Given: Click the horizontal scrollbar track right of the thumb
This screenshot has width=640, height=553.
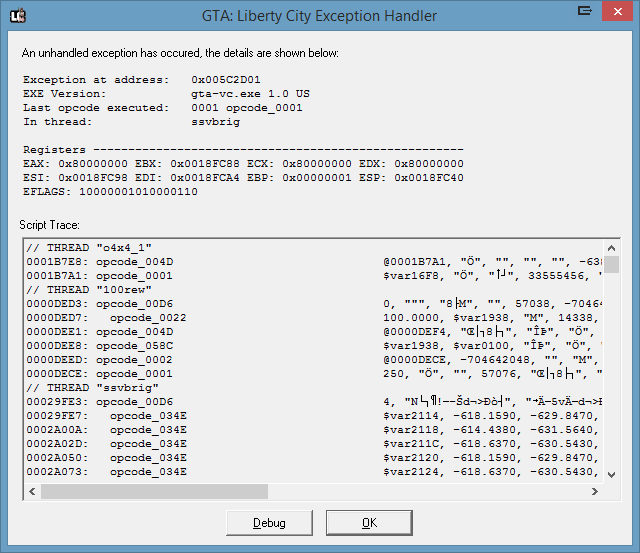Looking at the screenshot, I should pyautogui.click(x=420, y=491).
